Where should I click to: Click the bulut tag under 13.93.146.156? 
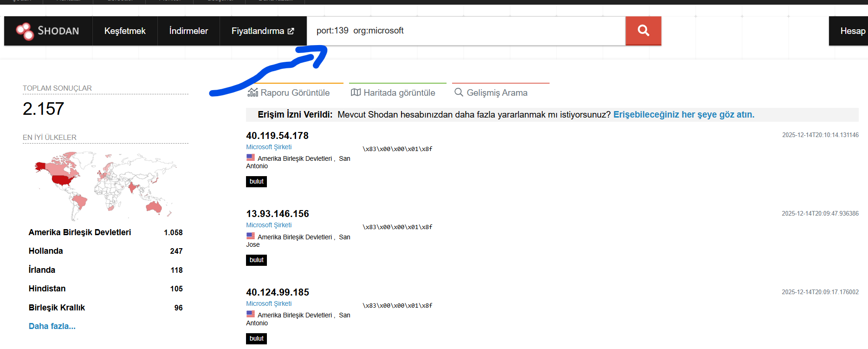tap(256, 260)
